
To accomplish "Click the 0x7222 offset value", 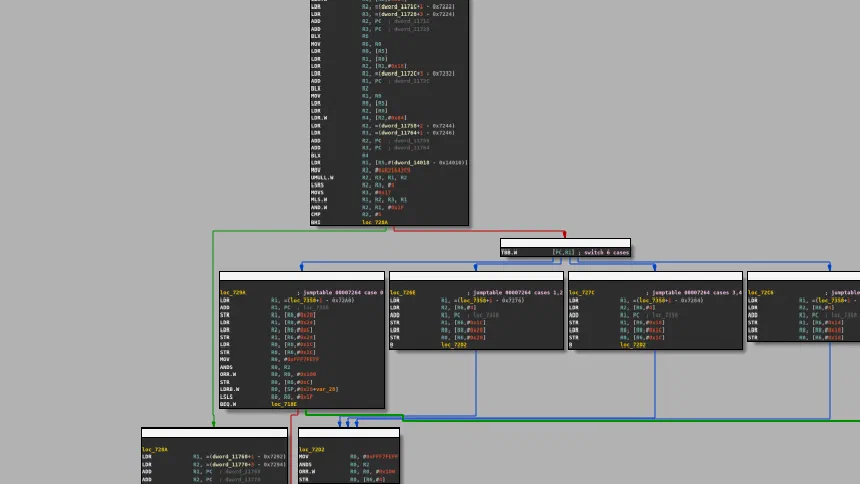I will [x=443, y=7].
